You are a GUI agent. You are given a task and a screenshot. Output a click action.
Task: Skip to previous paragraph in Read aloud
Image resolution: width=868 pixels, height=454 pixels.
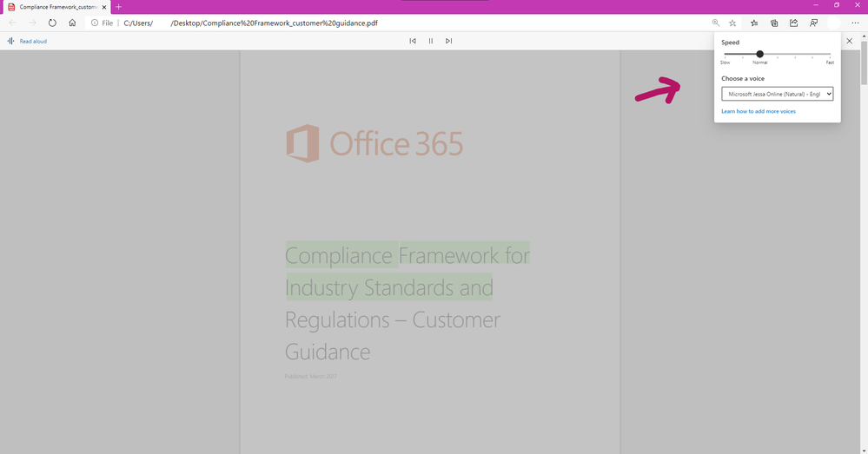413,41
